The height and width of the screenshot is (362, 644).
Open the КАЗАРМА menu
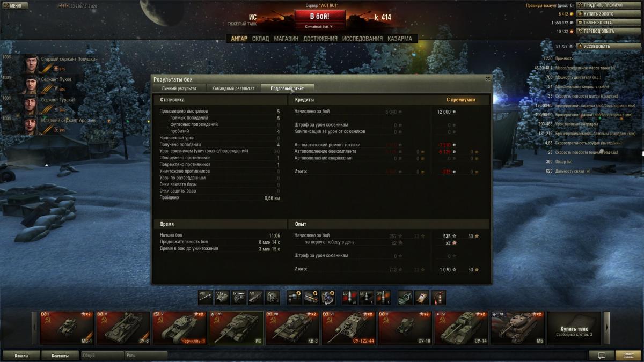tap(400, 39)
